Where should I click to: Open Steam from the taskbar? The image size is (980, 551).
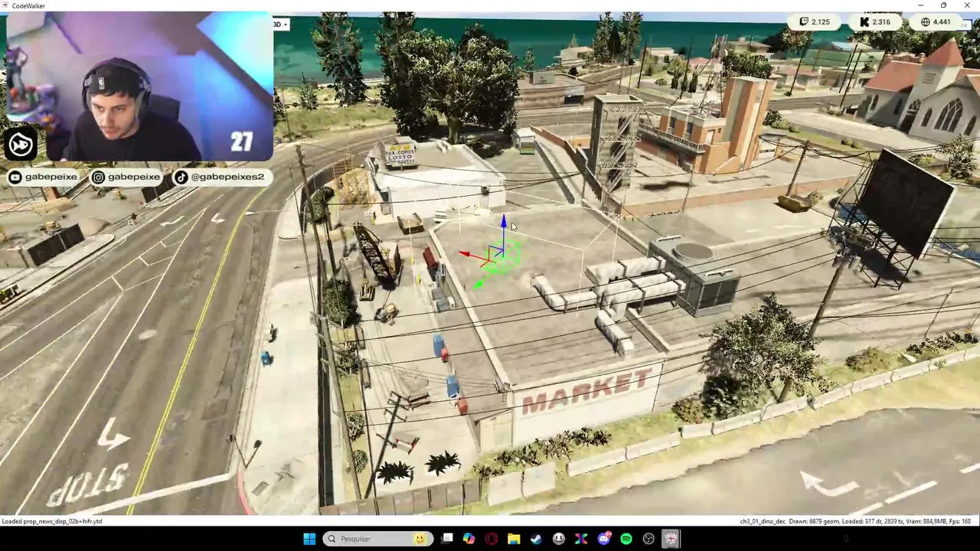point(536,539)
